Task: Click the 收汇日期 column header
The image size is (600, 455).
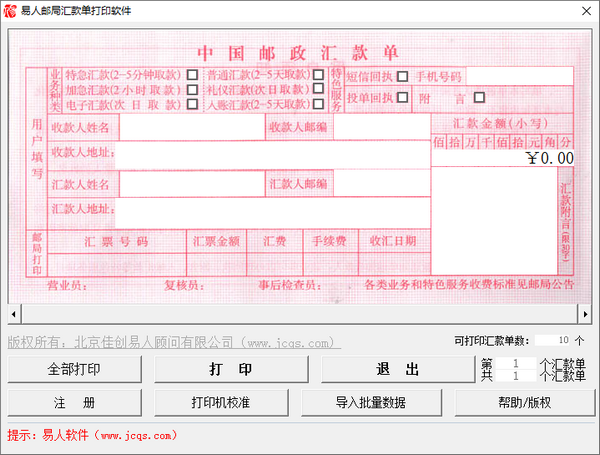Action: 393,241
